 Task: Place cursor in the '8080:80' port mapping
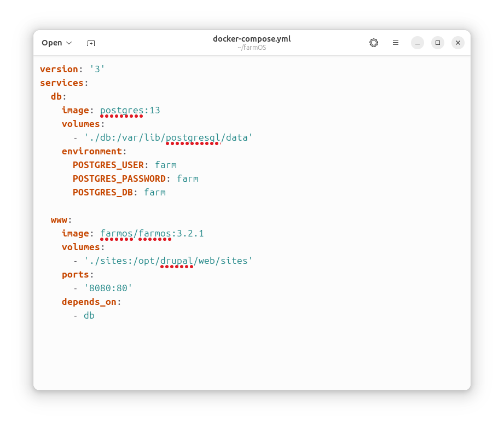coord(108,288)
